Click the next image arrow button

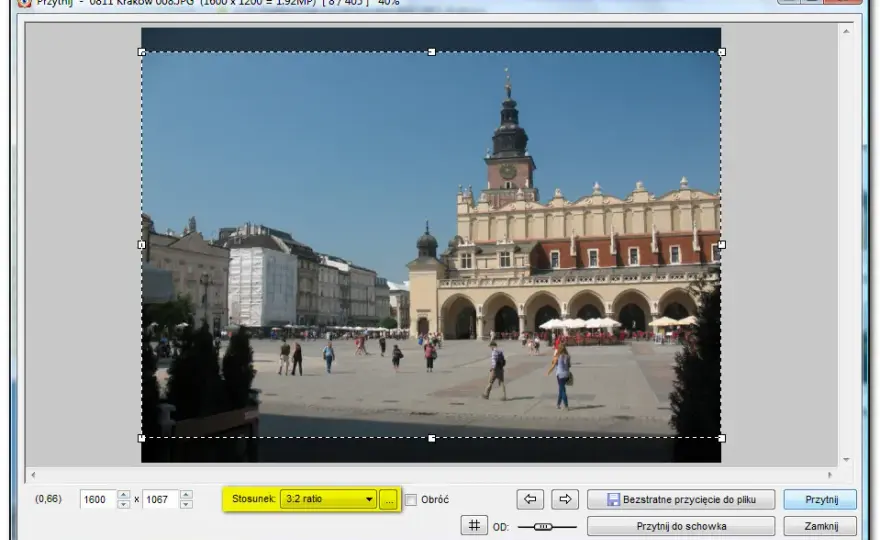[565, 499]
